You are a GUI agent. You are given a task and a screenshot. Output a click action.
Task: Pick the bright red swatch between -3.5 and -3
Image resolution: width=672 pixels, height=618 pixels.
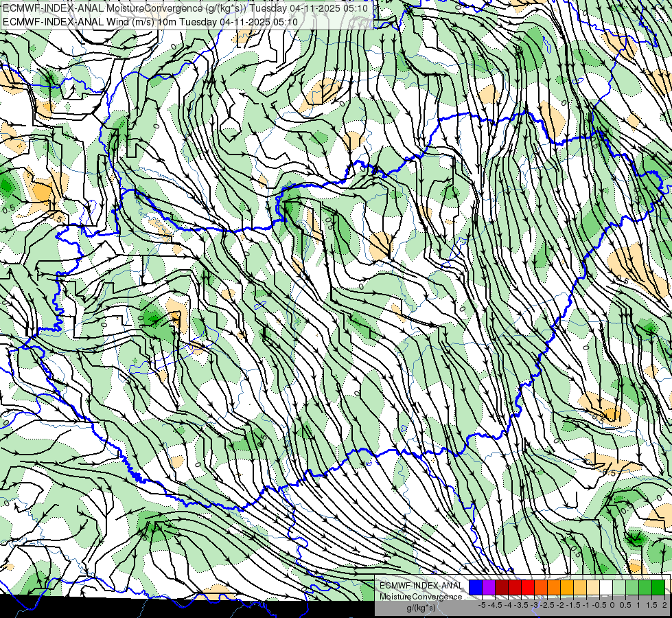coord(528,587)
